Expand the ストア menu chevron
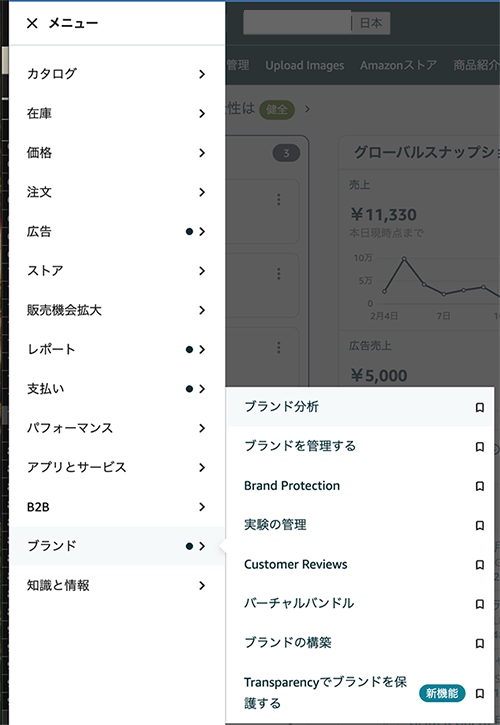This screenshot has width=500, height=725. point(202,270)
